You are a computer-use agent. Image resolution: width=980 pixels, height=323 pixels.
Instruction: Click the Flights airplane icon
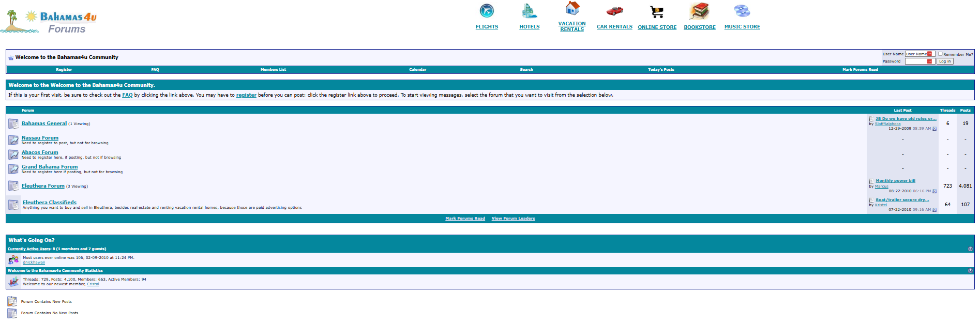point(487,11)
